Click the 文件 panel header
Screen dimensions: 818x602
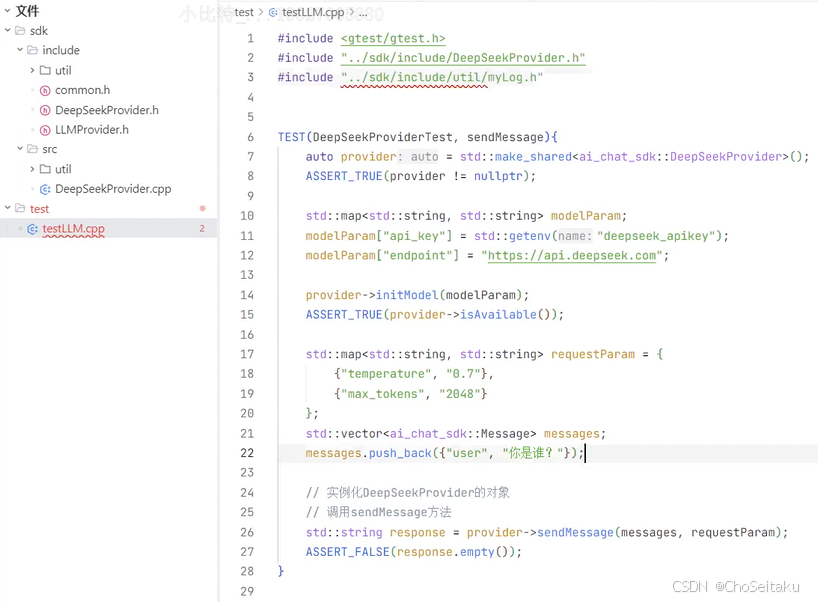click(x=27, y=11)
